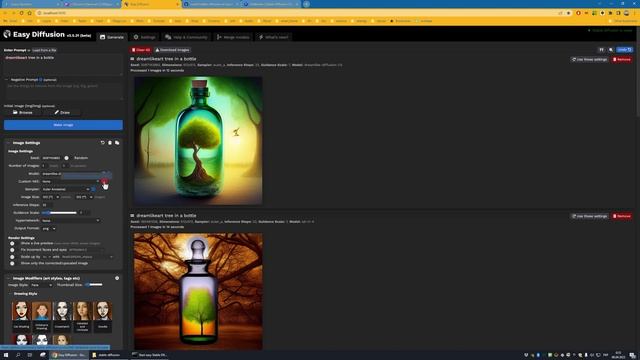Click the zoom magnifier icon above results
The image size is (640, 360).
coord(611,50)
